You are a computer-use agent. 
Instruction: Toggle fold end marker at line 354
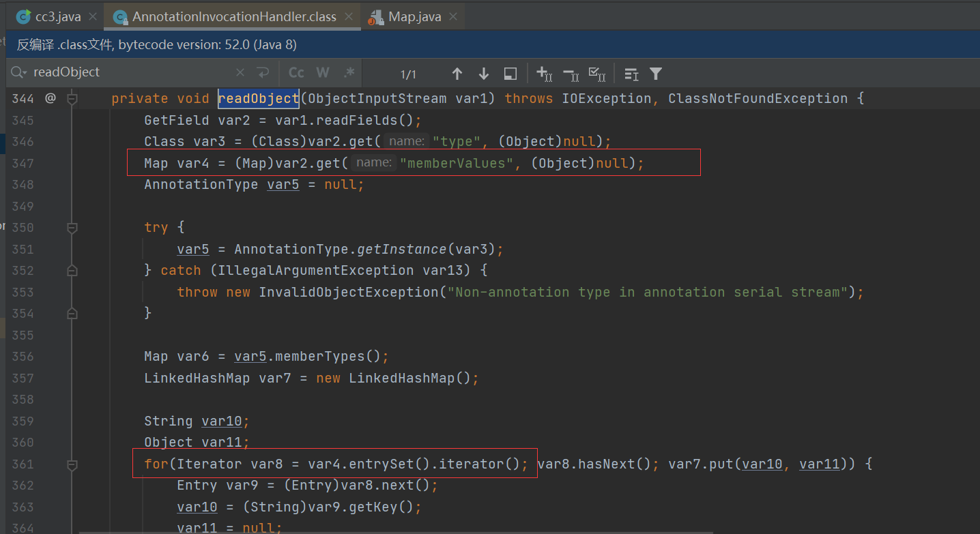(x=72, y=313)
